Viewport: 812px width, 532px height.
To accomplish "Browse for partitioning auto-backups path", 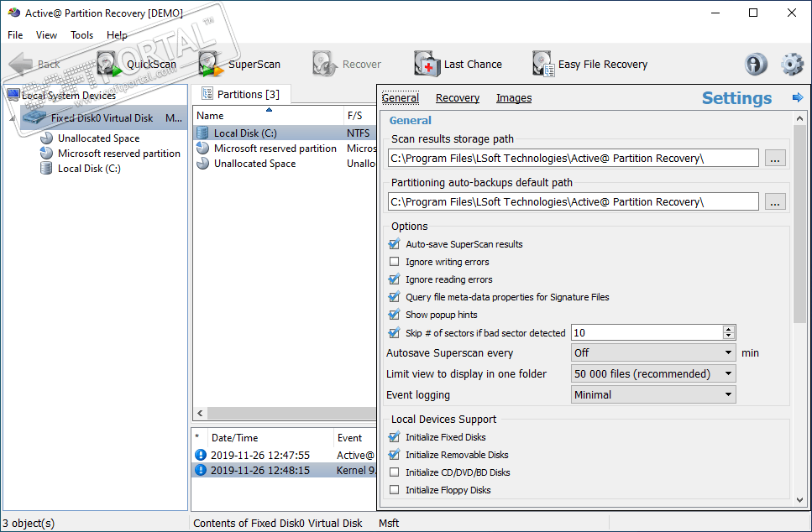I will coord(775,202).
